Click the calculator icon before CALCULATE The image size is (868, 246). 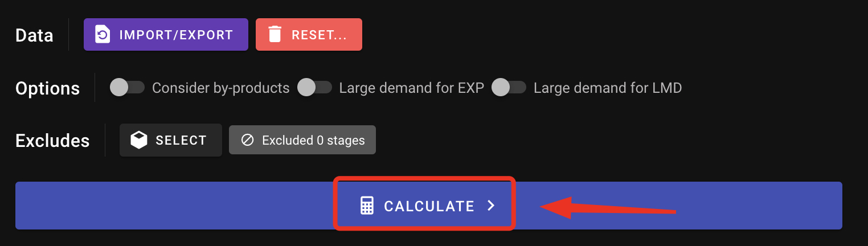coord(367,206)
